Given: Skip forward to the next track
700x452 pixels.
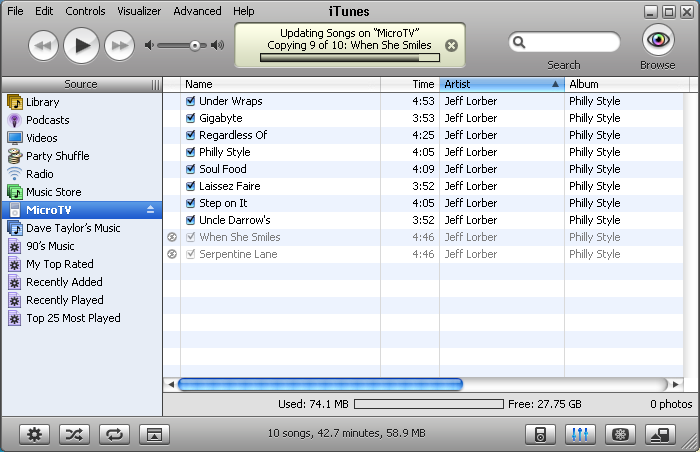Looking at the screenshot, I should (x=119, y=45).
